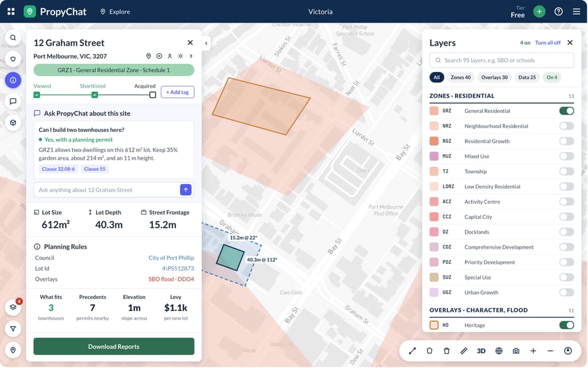Image resolution: width=588 pixels, height=368 pixels.
Task: Enable the Mixed Use layer
Action: (x=566, y=156)
